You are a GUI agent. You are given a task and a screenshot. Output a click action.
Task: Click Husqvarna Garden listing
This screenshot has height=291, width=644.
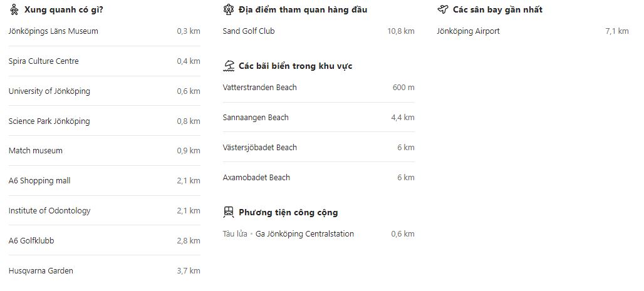41,271
